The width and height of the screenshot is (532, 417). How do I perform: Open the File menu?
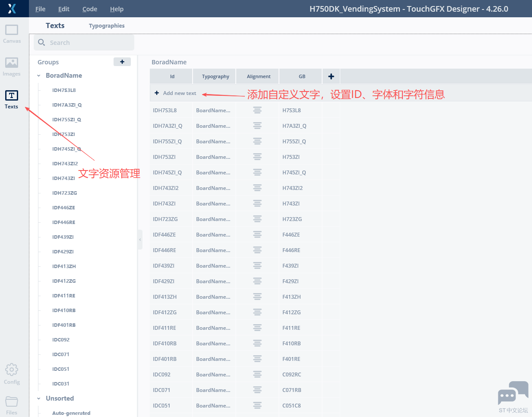(x=40, y=9)
